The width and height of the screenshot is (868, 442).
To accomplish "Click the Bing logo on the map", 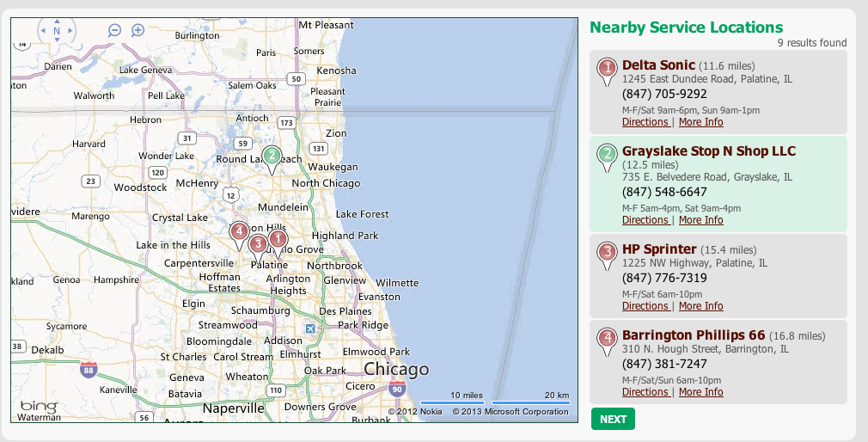I will [39, 407].
